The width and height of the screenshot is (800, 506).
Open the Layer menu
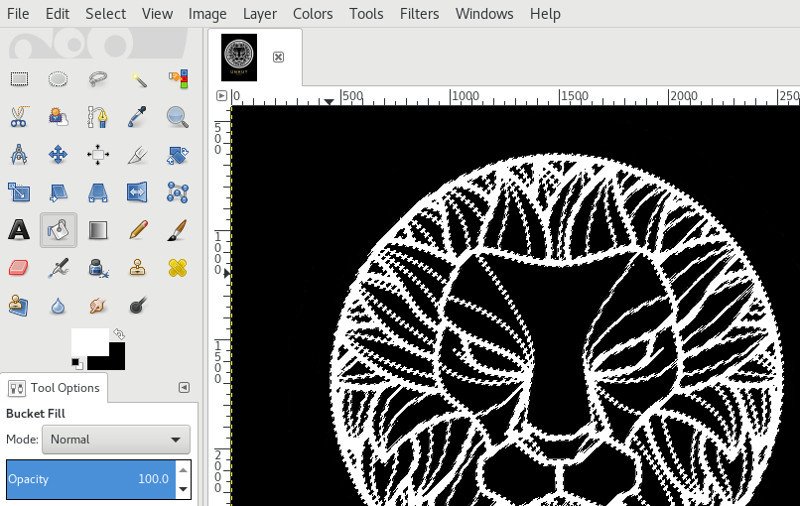coord(260,14)
